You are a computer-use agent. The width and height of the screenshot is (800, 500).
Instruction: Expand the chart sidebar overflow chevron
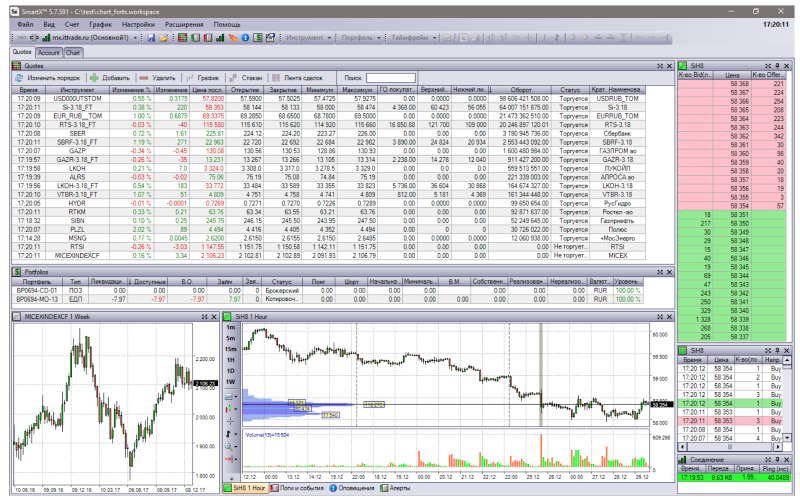click(x=231, y=479)
